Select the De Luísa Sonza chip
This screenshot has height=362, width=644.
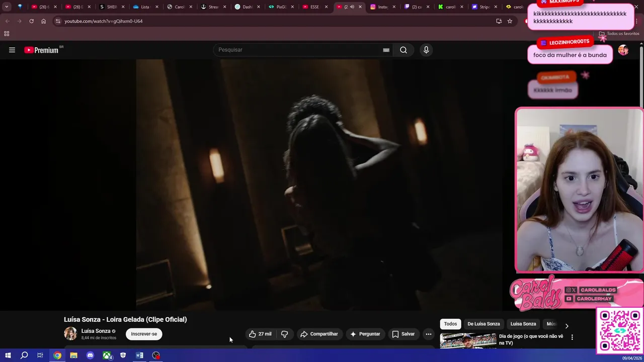484,324
